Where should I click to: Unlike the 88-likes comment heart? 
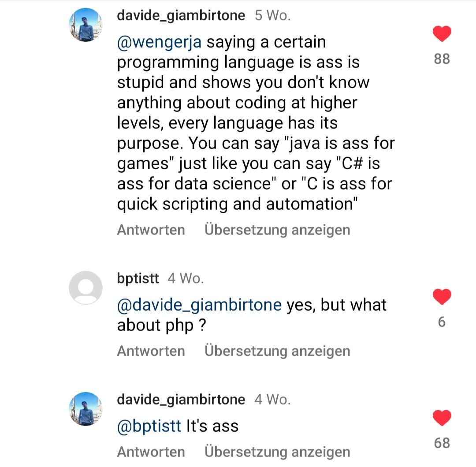pyautogui.click(x=442, y=33)
